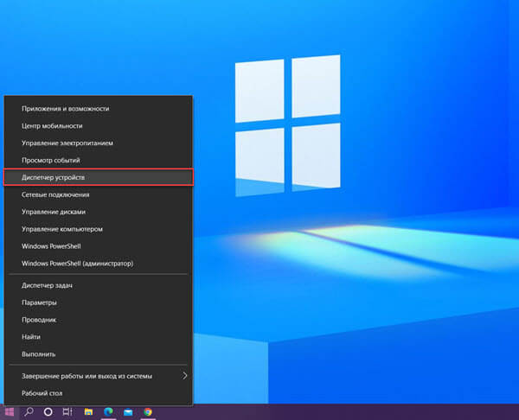Select 'Диспетчер устройств' in the menu
519x420 pixels.
tap(66, 177)
